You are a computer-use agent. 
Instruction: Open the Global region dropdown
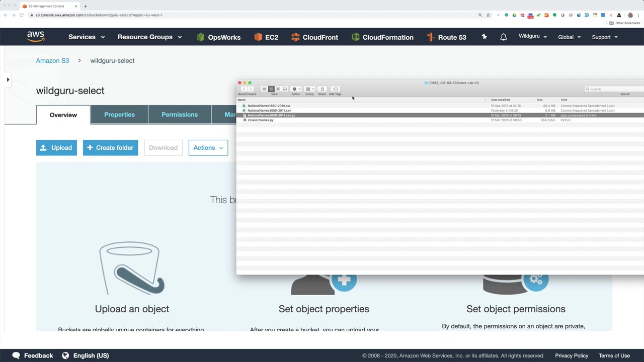point(570,37)
